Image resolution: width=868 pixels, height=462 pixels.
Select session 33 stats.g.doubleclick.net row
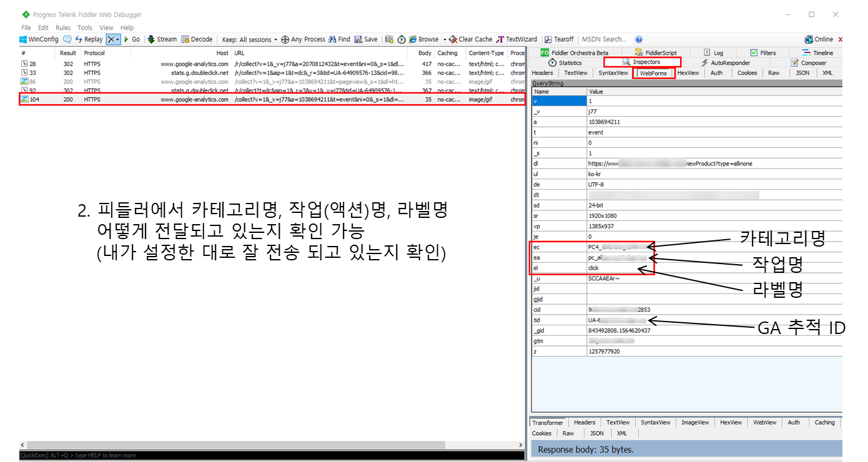[x=272, y=73]
